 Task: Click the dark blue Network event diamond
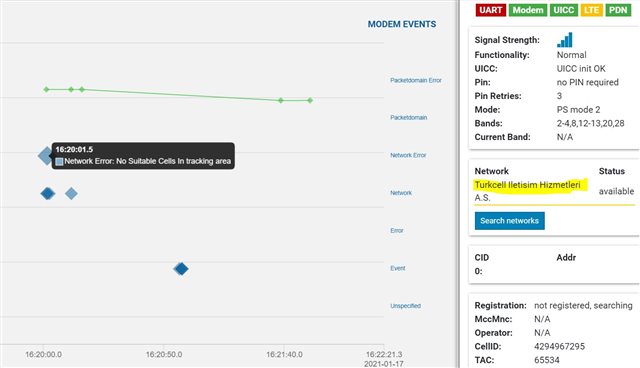(48, 193)
